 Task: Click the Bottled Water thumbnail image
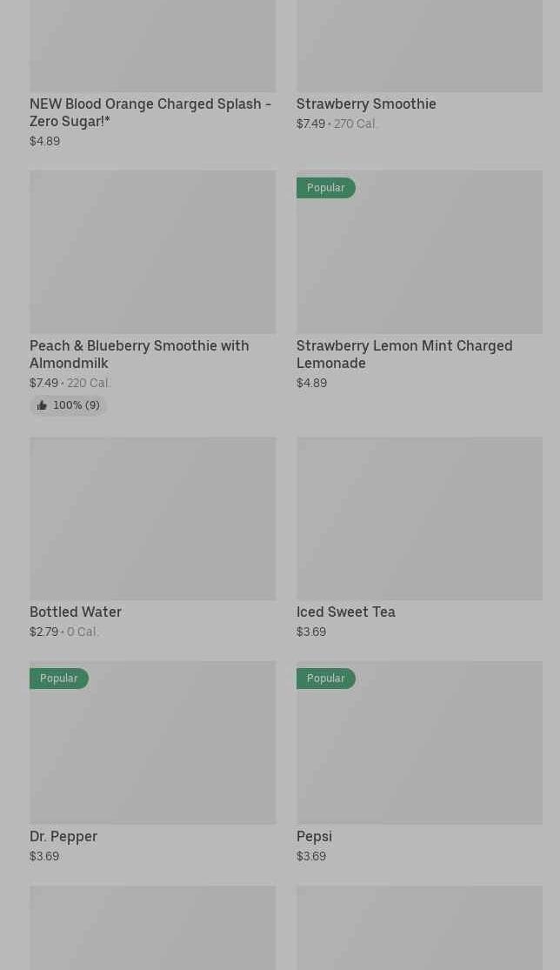[152, 518]
